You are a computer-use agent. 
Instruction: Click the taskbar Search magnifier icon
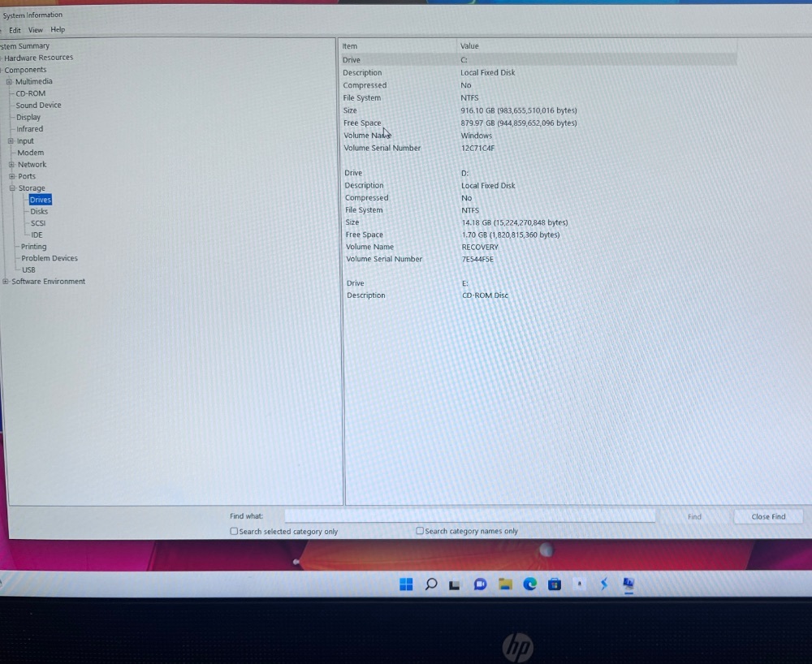point(431,584)
